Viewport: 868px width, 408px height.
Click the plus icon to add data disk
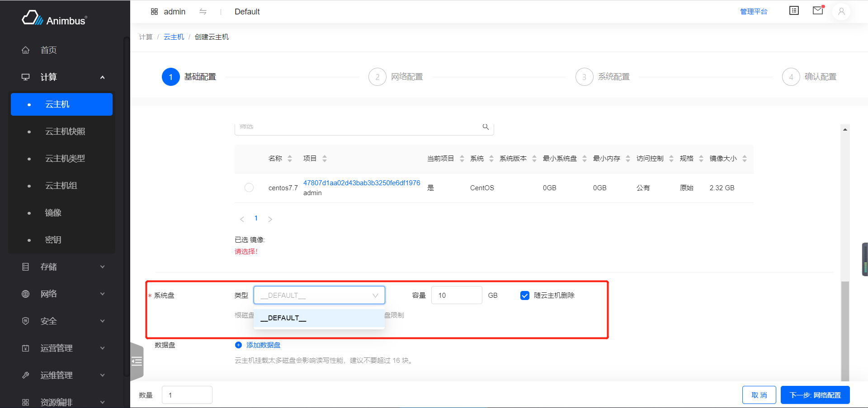239,345
